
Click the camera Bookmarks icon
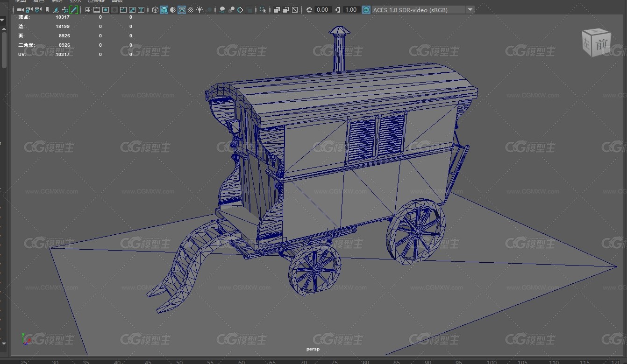pyautogui.click(x=47, y=10)
